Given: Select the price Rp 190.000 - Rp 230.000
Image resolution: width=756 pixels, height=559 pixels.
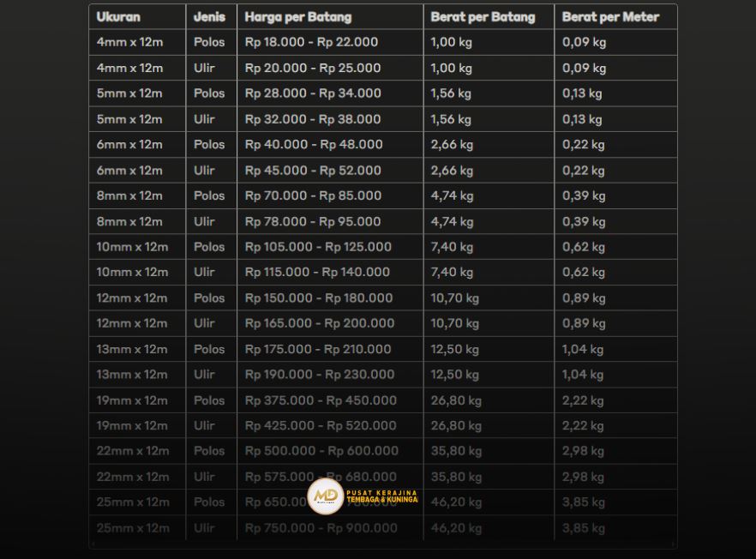Looking at the screenshot, I should (320, 375).
